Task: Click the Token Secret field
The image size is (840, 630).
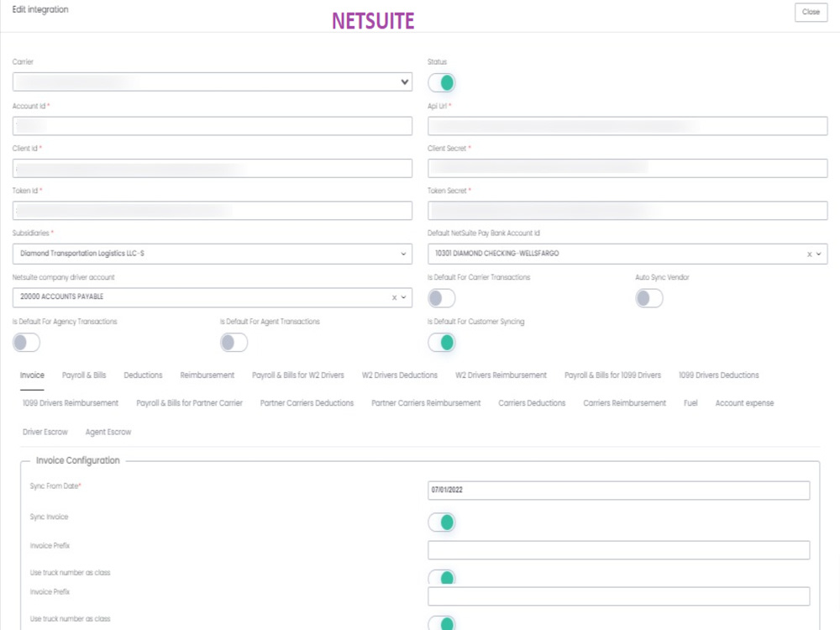Action: (x=627, y=211)
